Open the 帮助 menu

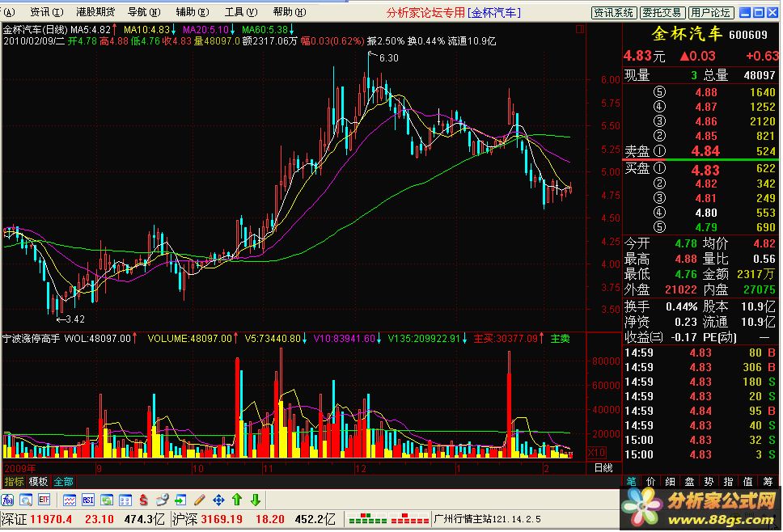pyautogui.click(x=289, y=12)
